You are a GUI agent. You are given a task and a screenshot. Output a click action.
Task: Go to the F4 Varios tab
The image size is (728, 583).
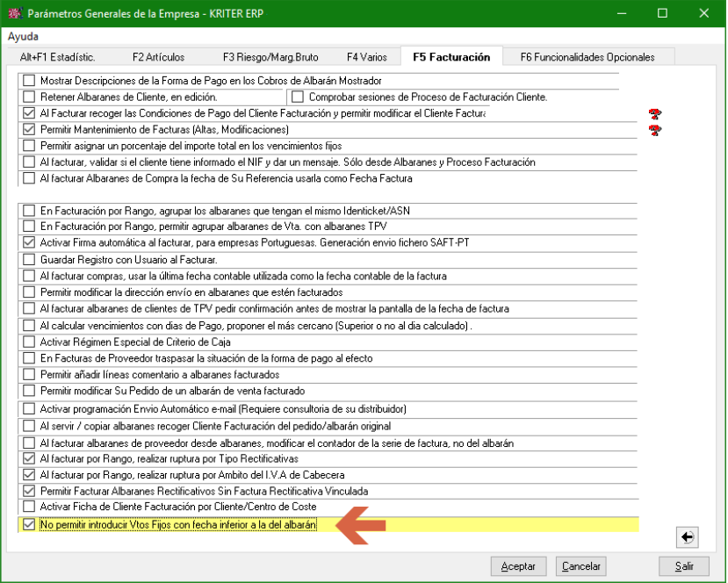(x=367, y=57)
